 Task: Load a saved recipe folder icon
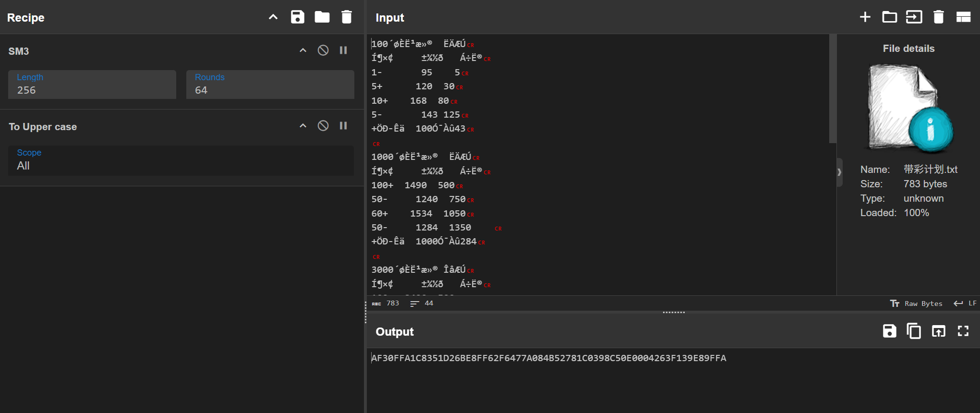pos(322,17)
